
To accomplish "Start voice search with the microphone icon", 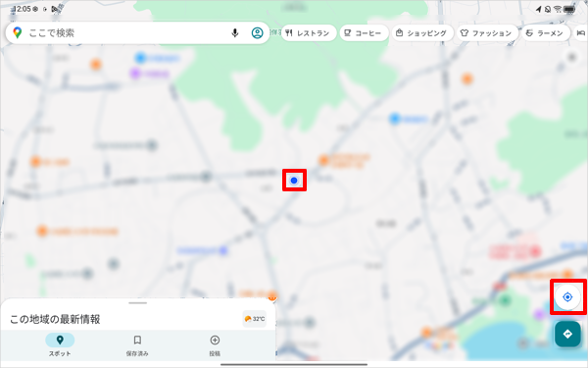I will [x=235, y=33].
